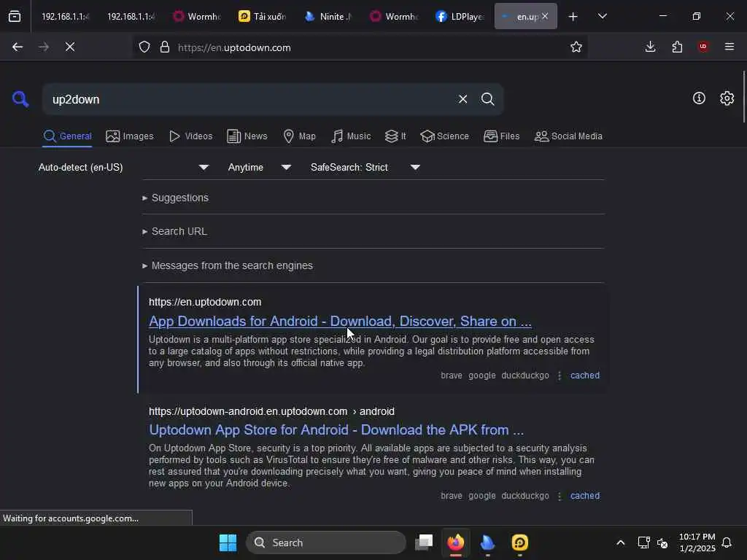Open the uBlock Origin extension icon
Viewport: 747px width, 560px height.
click(703, 47)
